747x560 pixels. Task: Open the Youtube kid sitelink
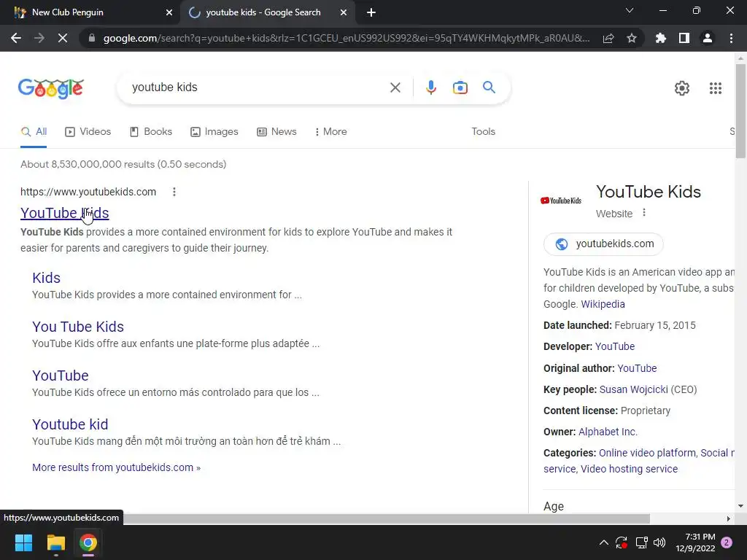coord(70,424)
